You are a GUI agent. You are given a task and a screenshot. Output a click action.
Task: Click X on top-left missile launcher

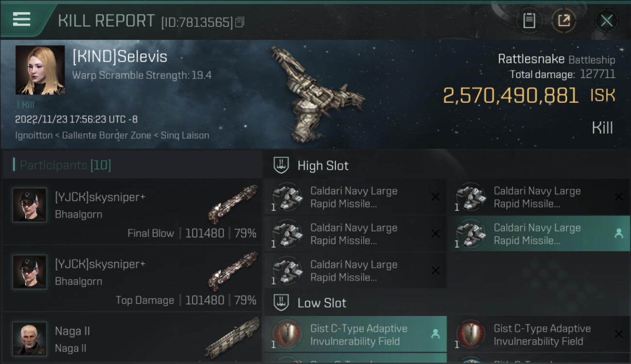[435, 197]
